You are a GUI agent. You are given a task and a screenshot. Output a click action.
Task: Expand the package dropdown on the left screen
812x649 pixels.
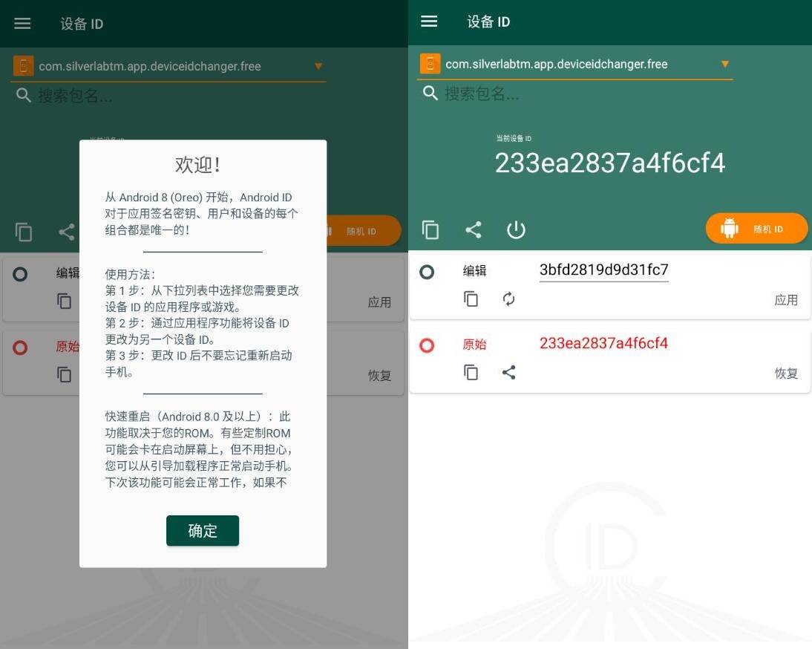[318, 66]
